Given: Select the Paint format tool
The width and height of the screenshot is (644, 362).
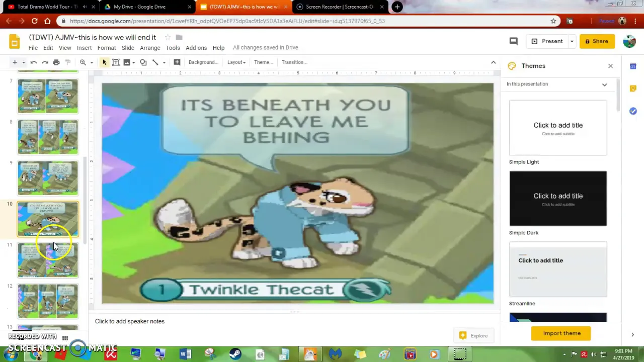Looking at the screenshot, I should [68, 62].
